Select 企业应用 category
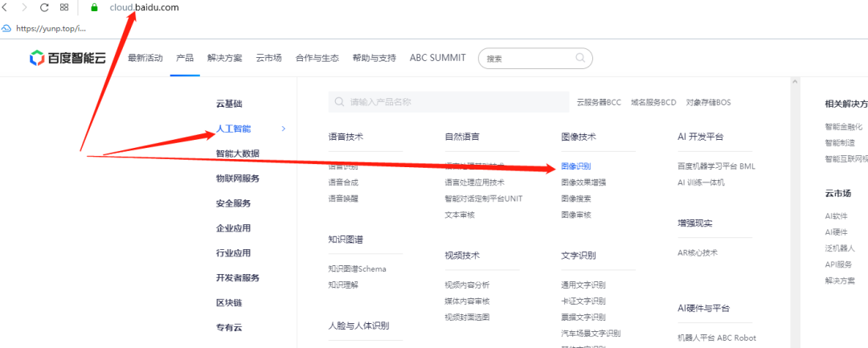The height and width of the screenshot is (348, 868). click(x=233, y=228)
